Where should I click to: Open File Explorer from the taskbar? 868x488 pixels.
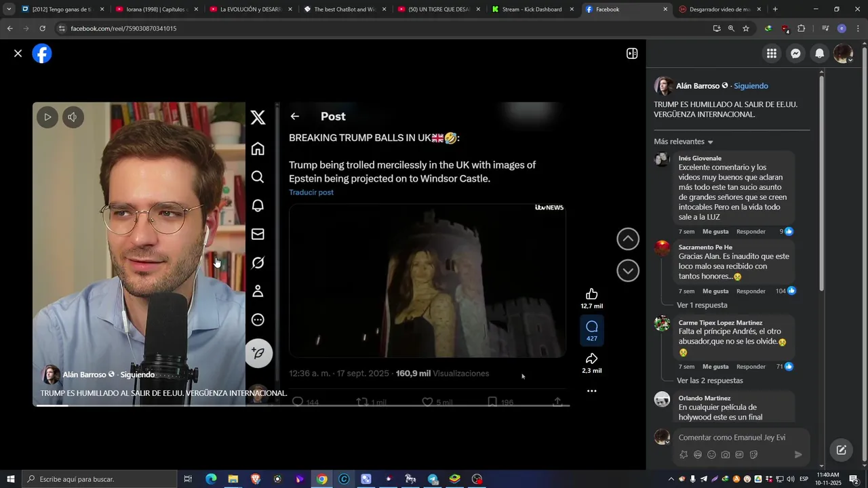[x=233, y=479]
